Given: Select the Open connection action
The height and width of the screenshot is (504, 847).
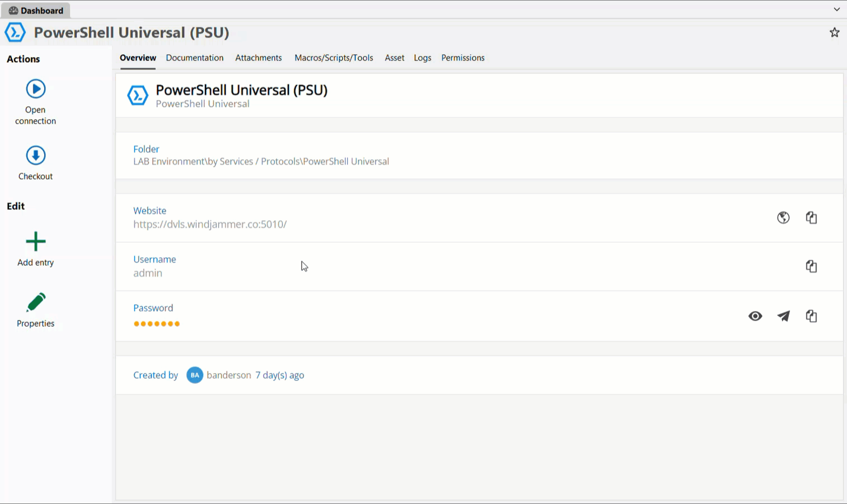Looking at the screenshot, I should [x=36, y=89].
